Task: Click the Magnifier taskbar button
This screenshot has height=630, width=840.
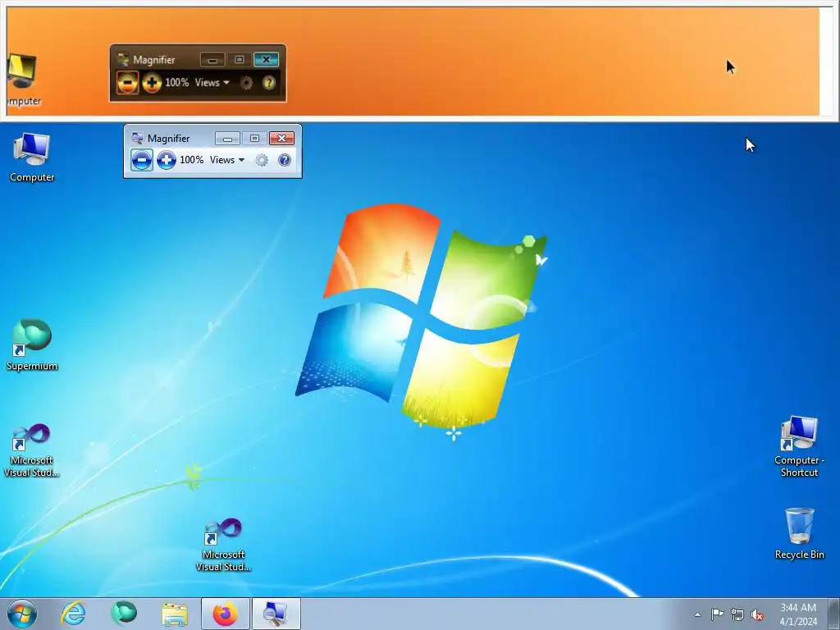Action: point(276,614)
